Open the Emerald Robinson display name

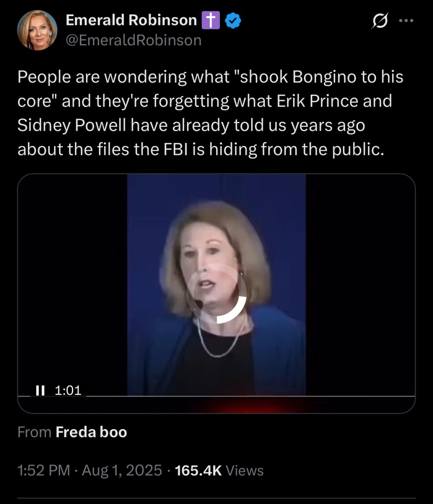131,20
